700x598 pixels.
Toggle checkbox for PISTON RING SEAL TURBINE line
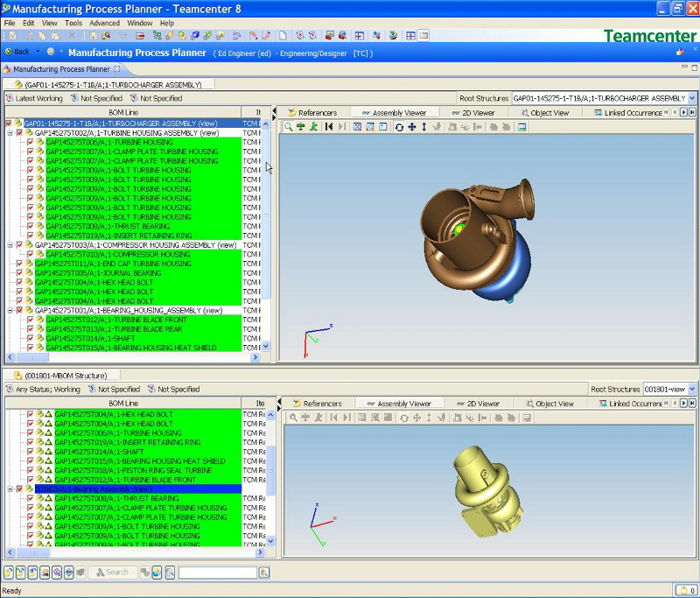tap(31, 470)
